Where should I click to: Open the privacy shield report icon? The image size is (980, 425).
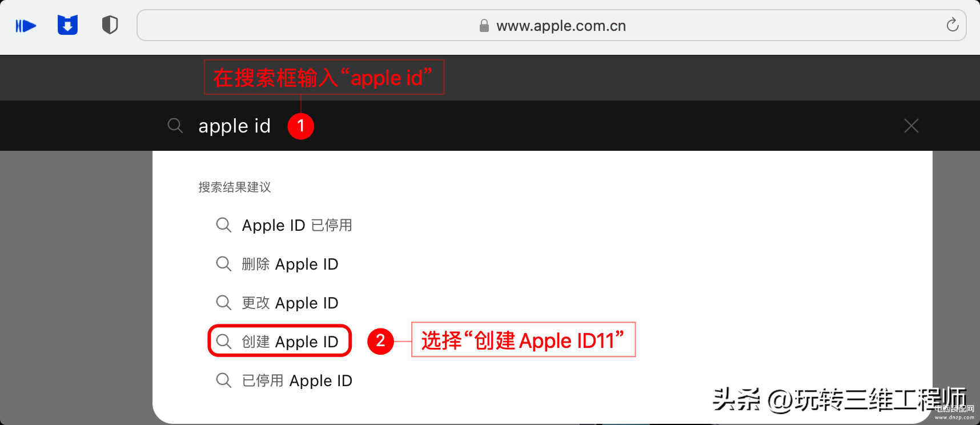click(x=110, y=25)
